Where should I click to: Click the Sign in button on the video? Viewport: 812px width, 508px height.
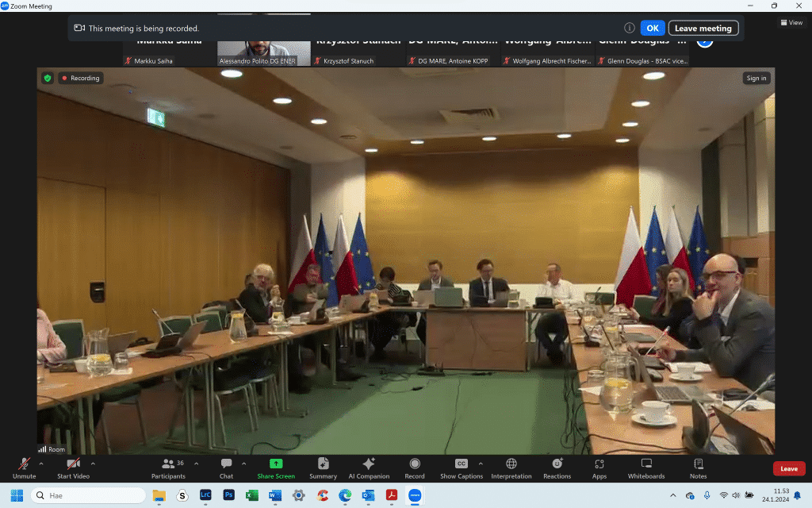tap(756, 79)
